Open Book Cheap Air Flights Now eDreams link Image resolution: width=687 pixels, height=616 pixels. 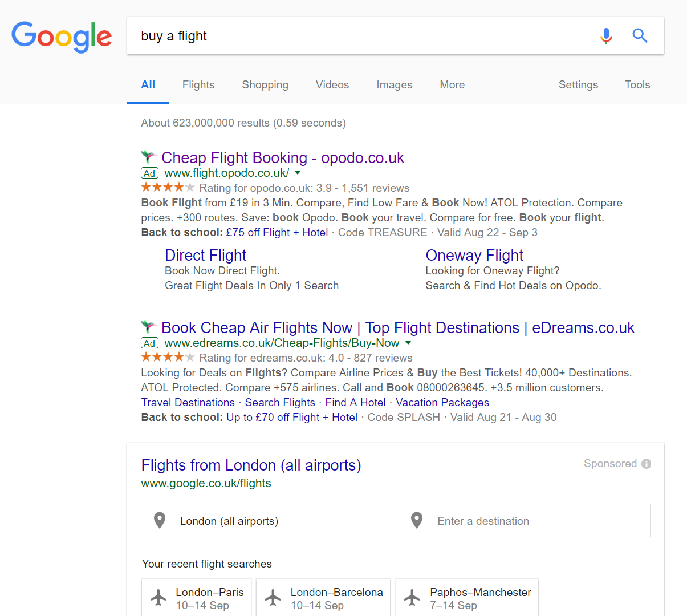[398, 328]
